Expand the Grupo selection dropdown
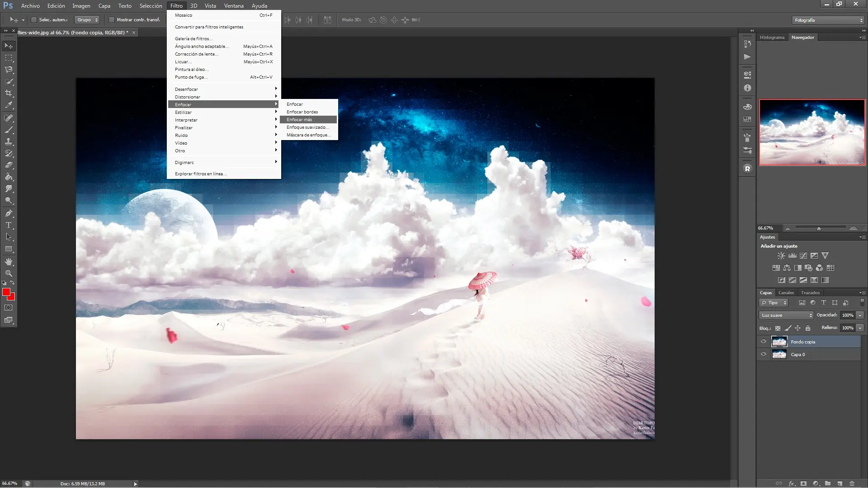This screenshot has height=488, width=868. [x=87, y=20]
